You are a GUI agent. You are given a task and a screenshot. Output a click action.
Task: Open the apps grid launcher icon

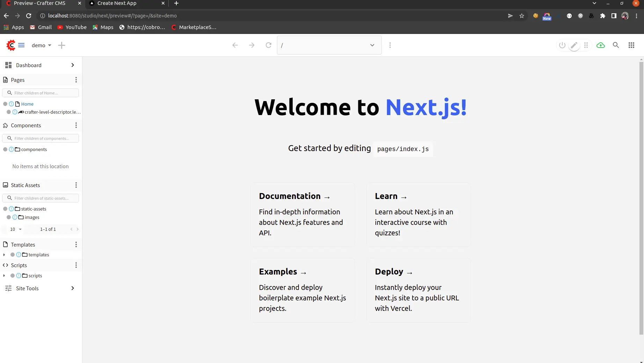tap(631, 45)
